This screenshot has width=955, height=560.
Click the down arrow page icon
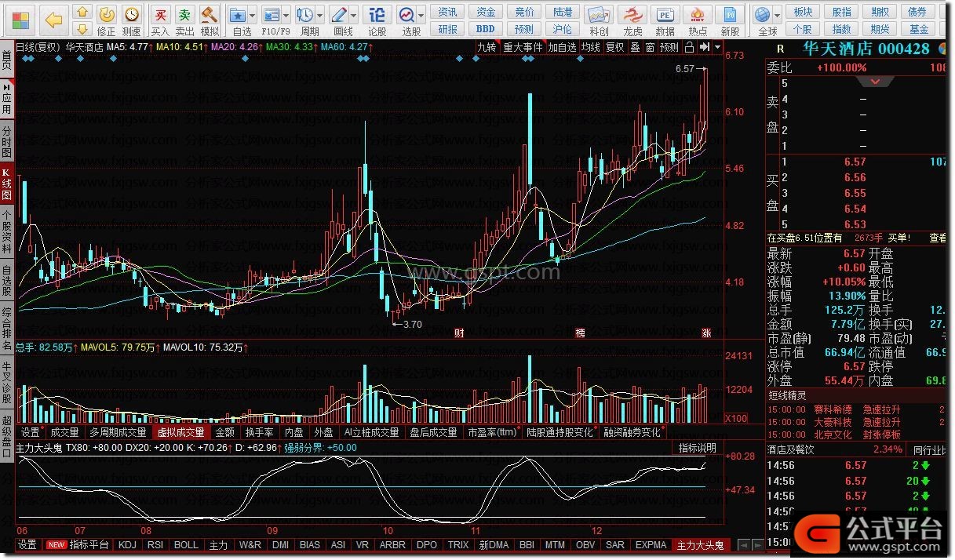(x=82, y=29)
